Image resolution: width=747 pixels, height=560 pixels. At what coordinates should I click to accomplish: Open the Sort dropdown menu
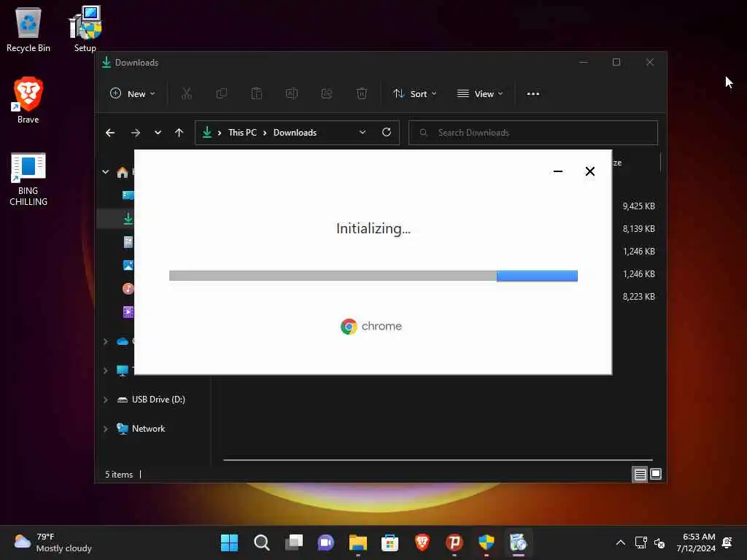(415, 94)
